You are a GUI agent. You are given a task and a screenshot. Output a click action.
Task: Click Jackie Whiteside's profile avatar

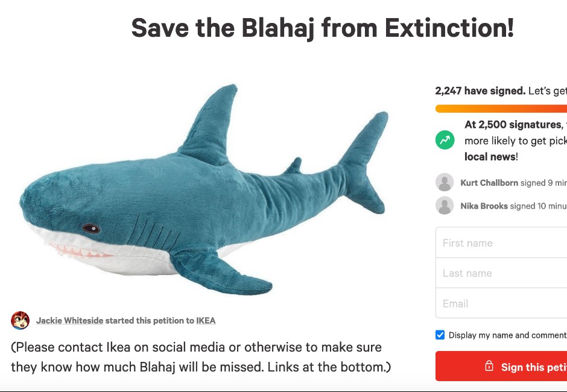point(21,320)
